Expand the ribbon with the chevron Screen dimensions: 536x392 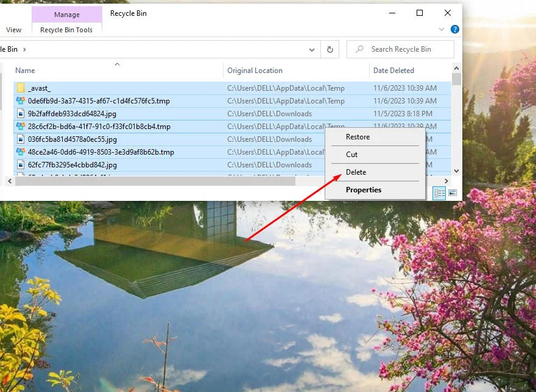[442, 29]
